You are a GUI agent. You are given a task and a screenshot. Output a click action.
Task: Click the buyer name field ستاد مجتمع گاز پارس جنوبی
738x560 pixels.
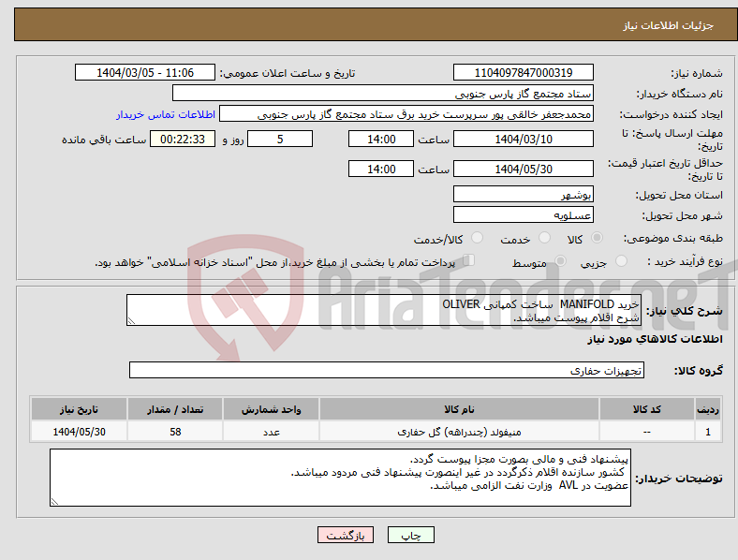[x=383, y=93]
